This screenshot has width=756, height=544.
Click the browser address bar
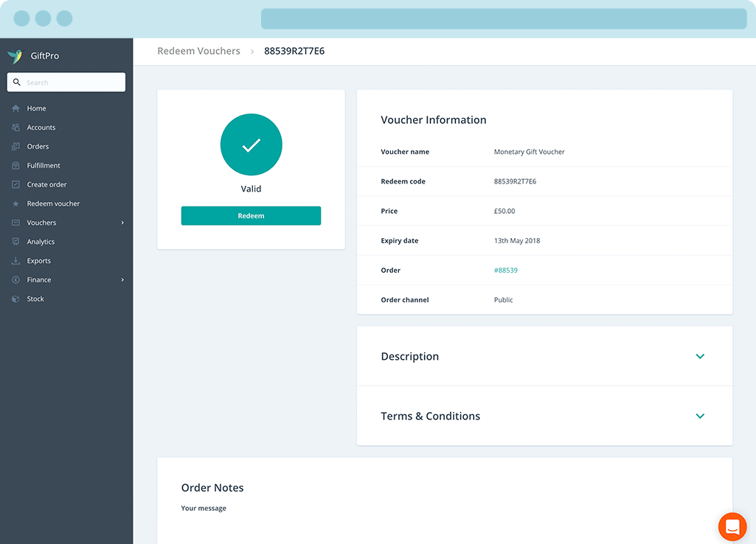[x=504, y=18]
